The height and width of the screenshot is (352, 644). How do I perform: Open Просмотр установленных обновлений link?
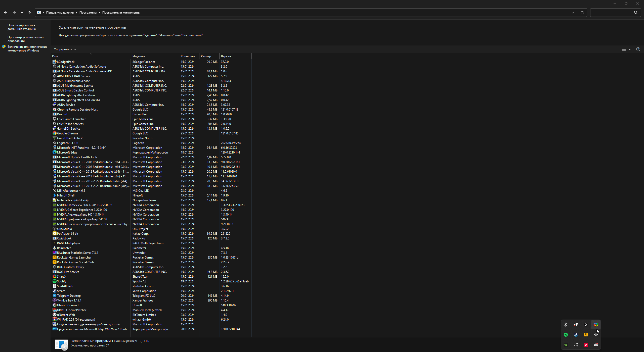coord(26,39)
